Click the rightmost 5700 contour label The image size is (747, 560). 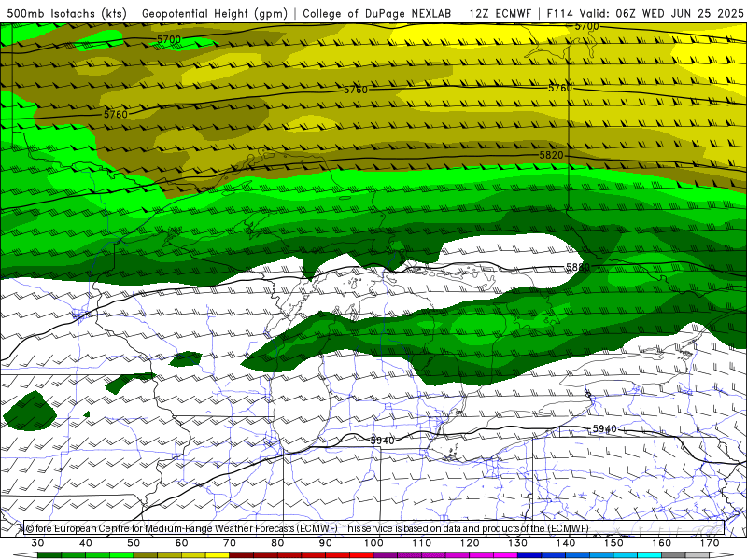pos(587,27)
